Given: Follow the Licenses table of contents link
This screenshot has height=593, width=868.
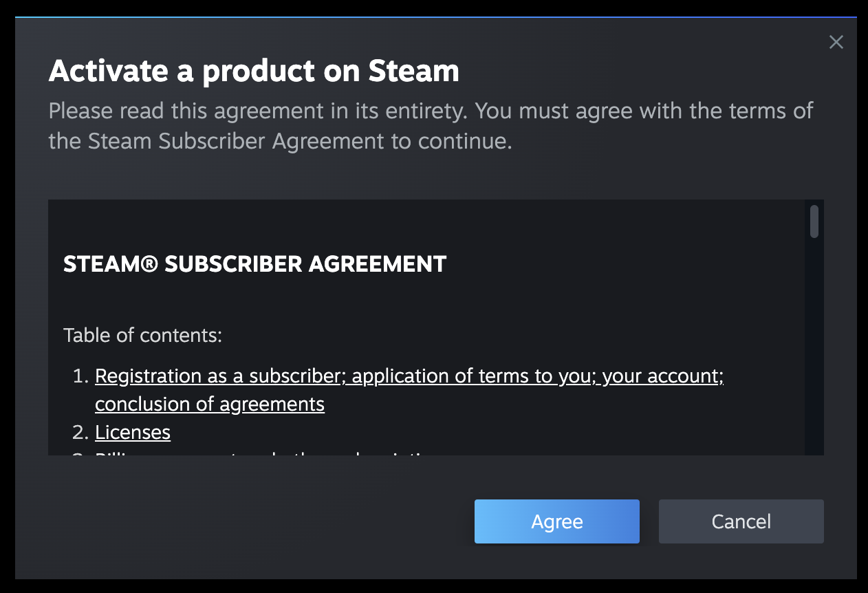Looking at the screenshot, I should pyautogui.click(x=133, y=432).
